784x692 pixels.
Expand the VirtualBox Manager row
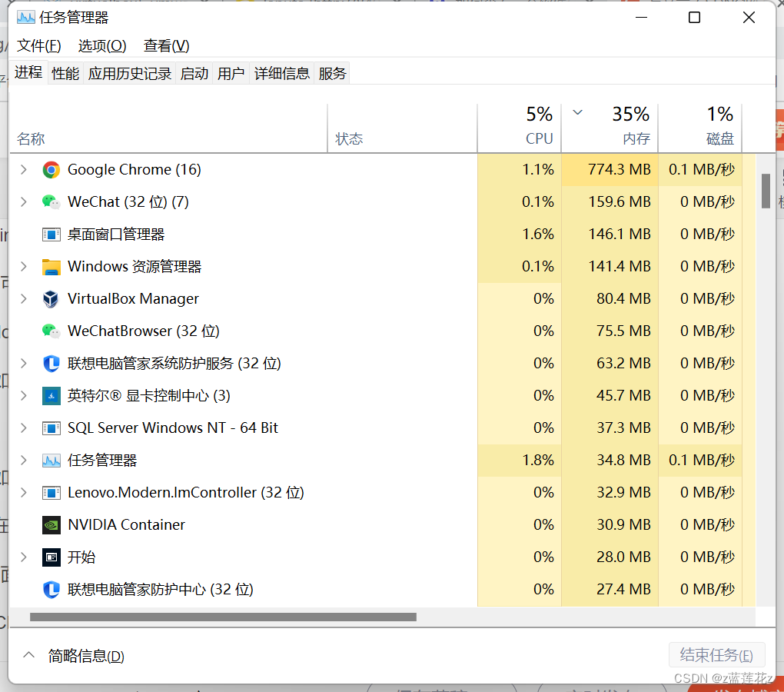(x=24, y=299)
